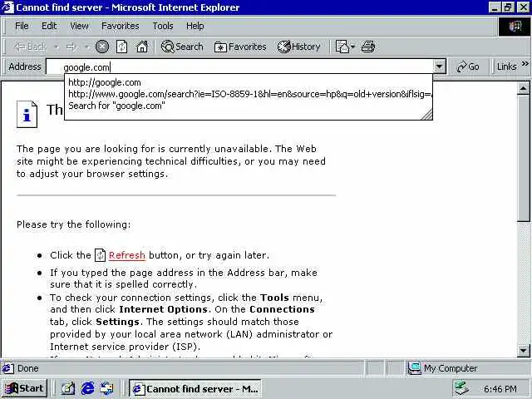Open the History pane toolbar button

pyautogui.click(x=299, y=47)
